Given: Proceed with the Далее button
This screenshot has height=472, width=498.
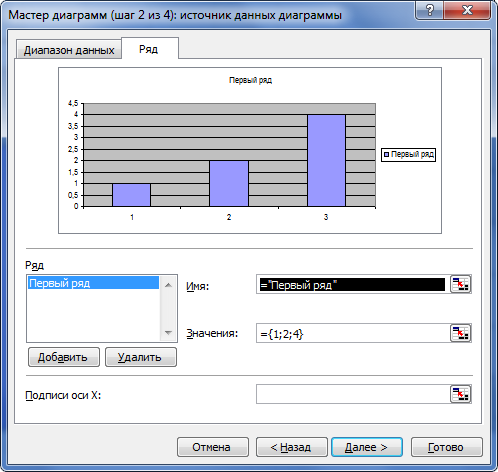Looking at the screenshot, I should click(367, 447).
